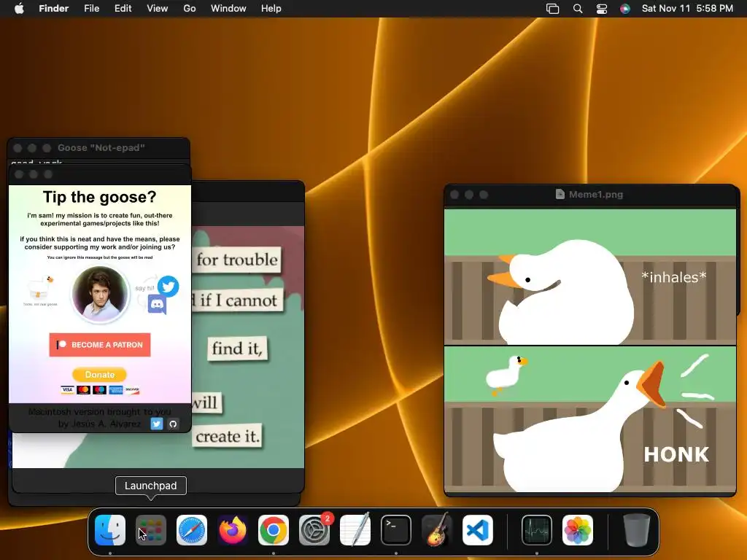Click the Meme1.png window title
The image size is (747, 560).
595,194
